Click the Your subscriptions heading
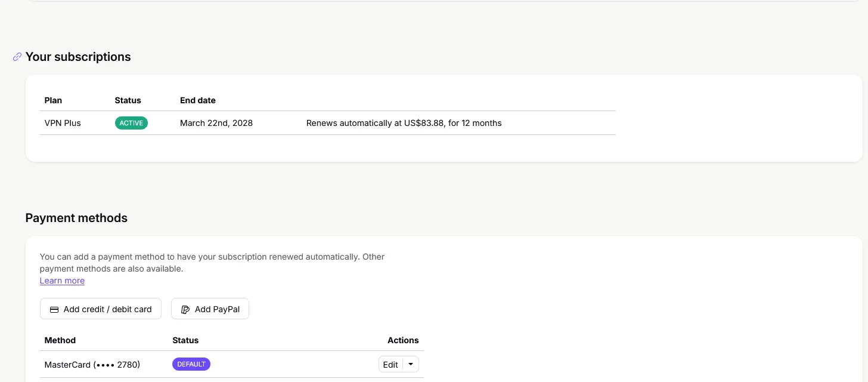The width and height of the screenshot is (868, 382). [x=78, y=57]
